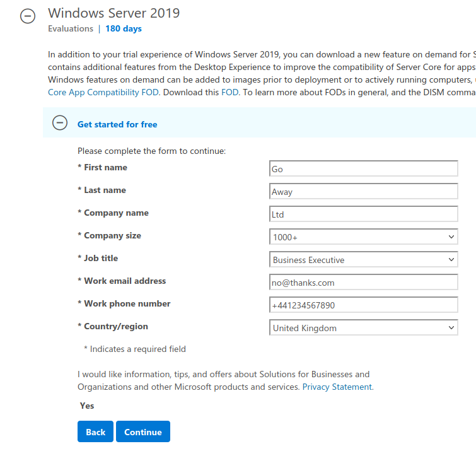The image size is (476, 451).
Task: Open the Core App Compatibility FOD link
Action: tap(103, 92)
